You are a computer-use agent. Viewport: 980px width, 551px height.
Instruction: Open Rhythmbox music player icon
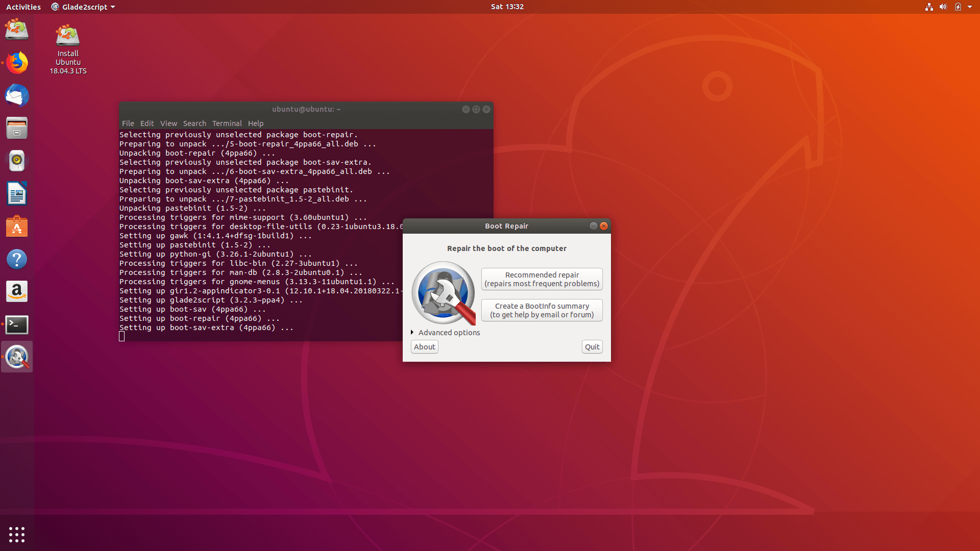[17, 161]
